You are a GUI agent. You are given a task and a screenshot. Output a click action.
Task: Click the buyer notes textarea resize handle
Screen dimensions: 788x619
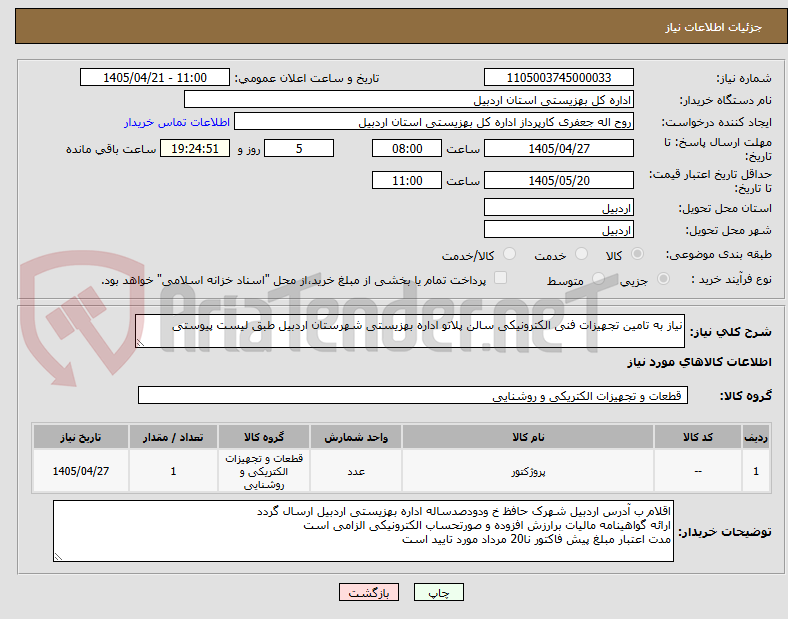point(58,557)
